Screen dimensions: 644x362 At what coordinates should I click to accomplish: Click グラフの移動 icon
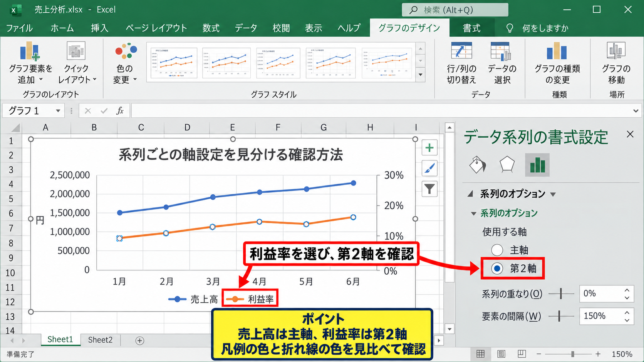point(616,50)
